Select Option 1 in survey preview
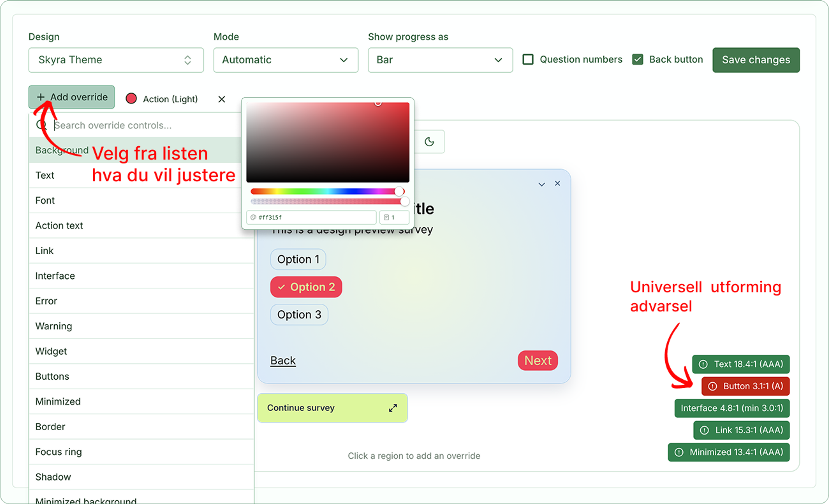Screen dimensions: 829x504 point(298,259)
